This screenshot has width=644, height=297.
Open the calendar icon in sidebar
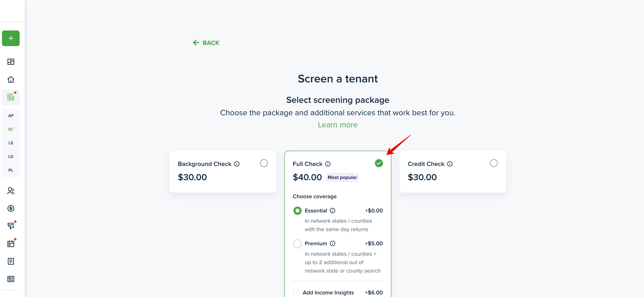click(11, 243)
